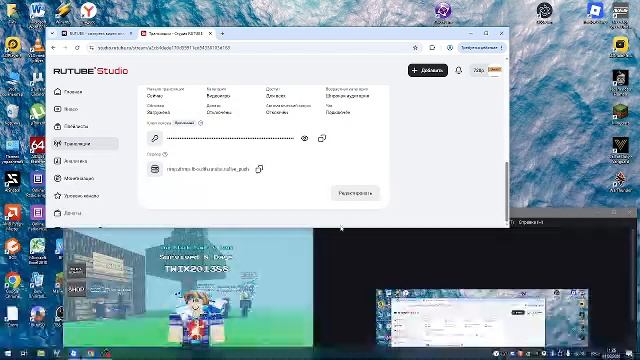Open Microsoft Word desktop shortcut
The height and width of the screenshot is (360, 640).
[38, 14]
